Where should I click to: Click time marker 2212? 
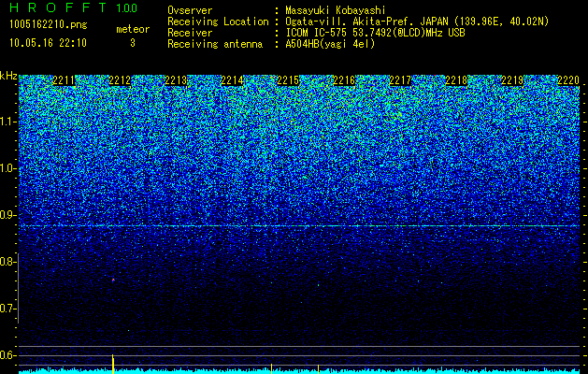[120, 80]
